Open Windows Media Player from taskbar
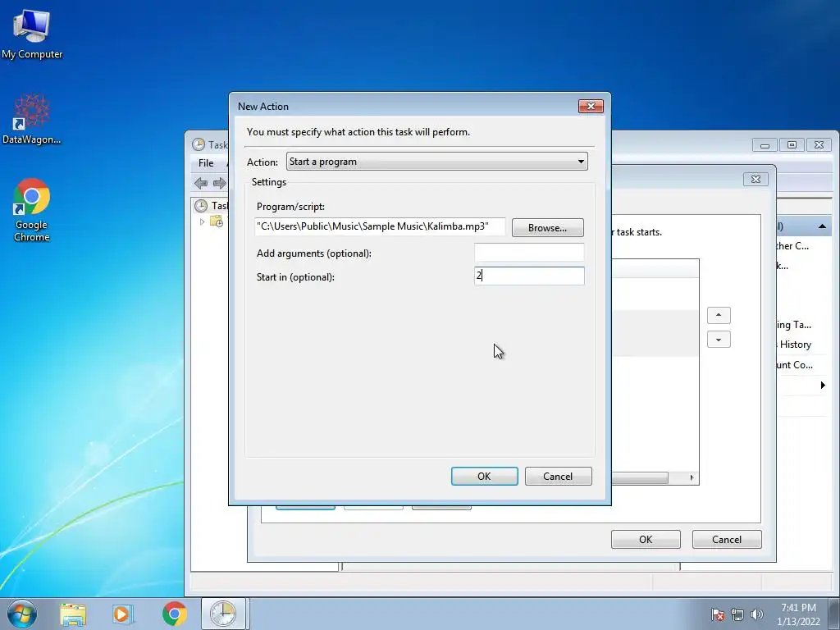Screen dimensions: 840x630 122,614
